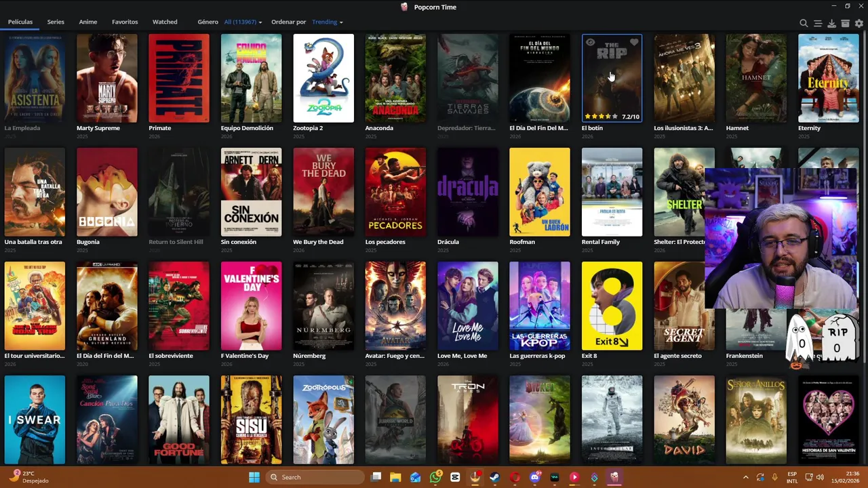Open the Rental Family poster
868x488 pixels.
612,192
